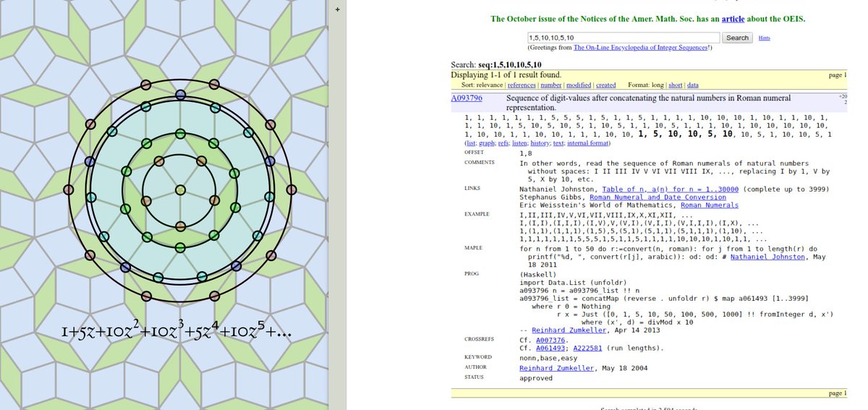Sort results by modified
Screen dimensions: 868x410
(x=579, y=85)
